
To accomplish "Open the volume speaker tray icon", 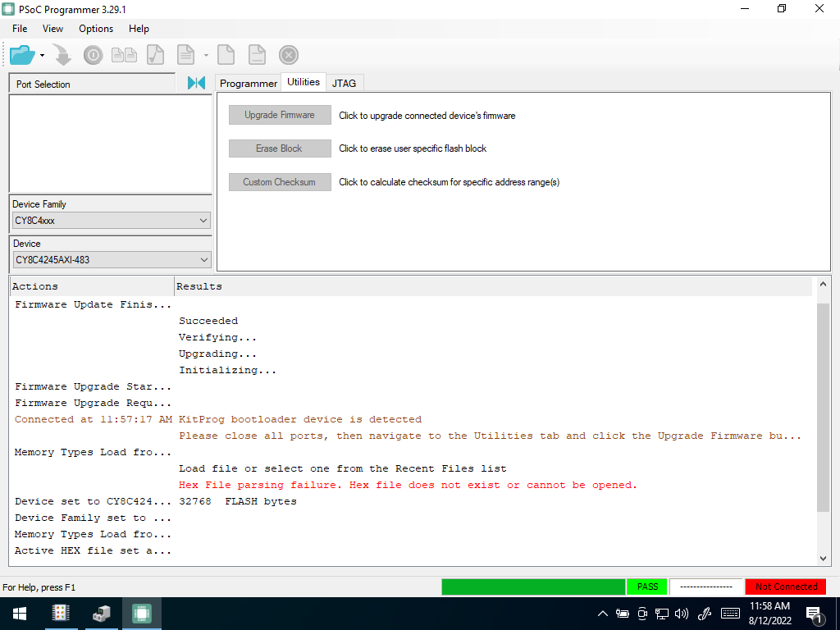I will pyautogui.click(x=682, y=614).
